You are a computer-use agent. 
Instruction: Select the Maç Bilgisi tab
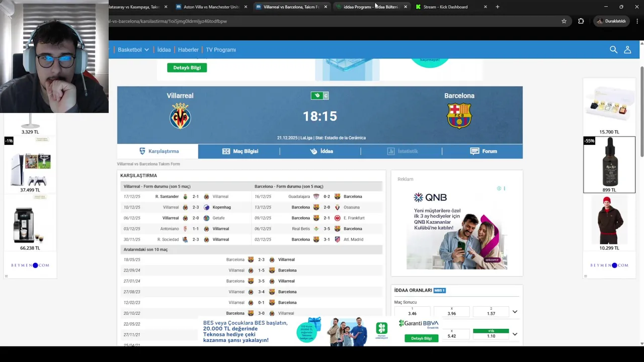tap(239, 151)
